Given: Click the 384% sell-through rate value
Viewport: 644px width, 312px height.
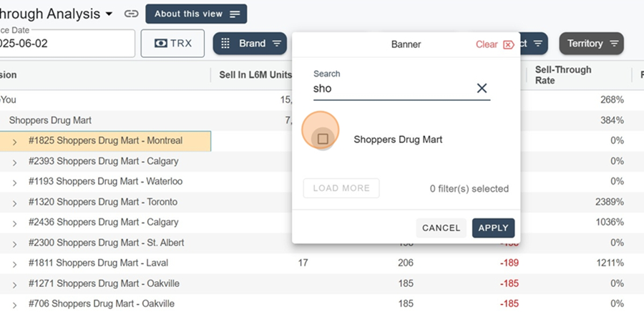Looking at the screenshot, I should tap(612, 120).
